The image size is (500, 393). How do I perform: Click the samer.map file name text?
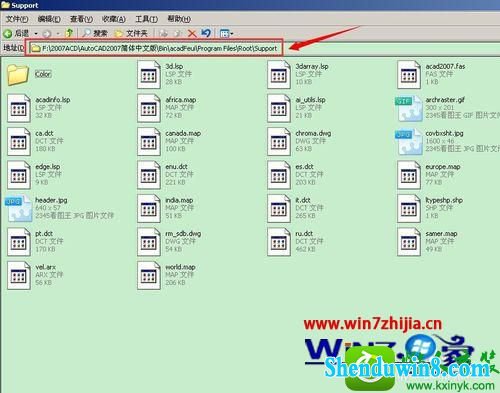(x=441, y=234)
